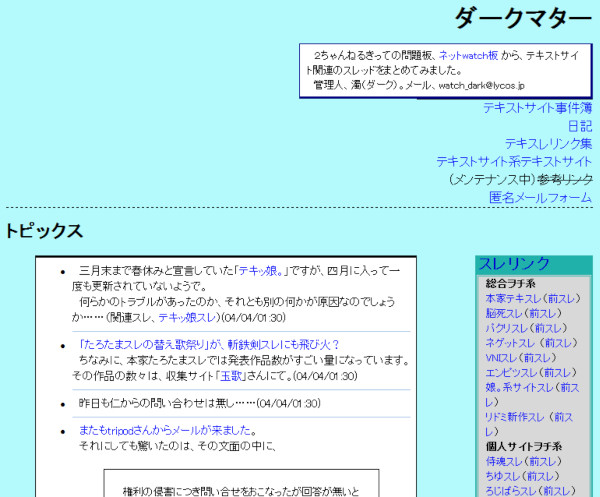Open the リドミ新作スレ thread link
Image resolution: width=600 pixels, height=497 pixels.
(514, 417)
